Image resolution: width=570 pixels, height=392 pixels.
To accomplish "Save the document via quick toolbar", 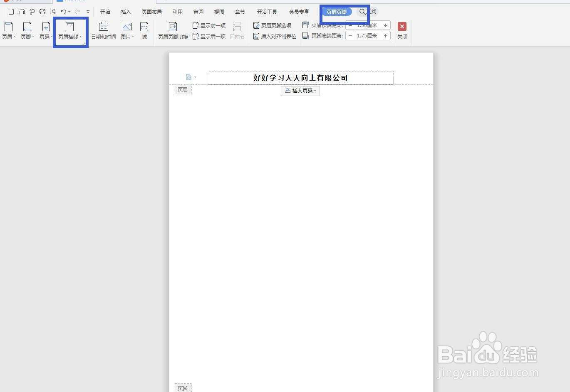I will click(x=21, y=12).
